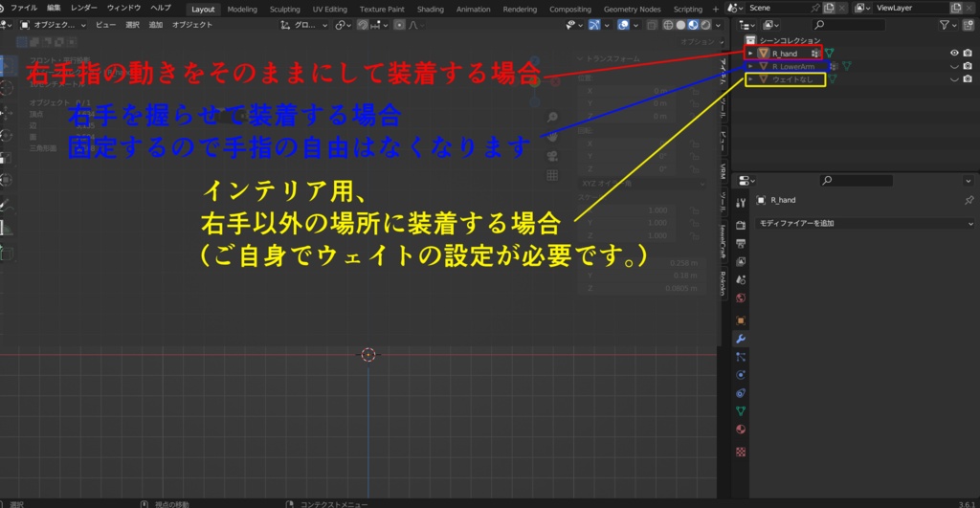Open the pivot point dropdown
Viewport: 980px width, 508px height.
point(344,25)
